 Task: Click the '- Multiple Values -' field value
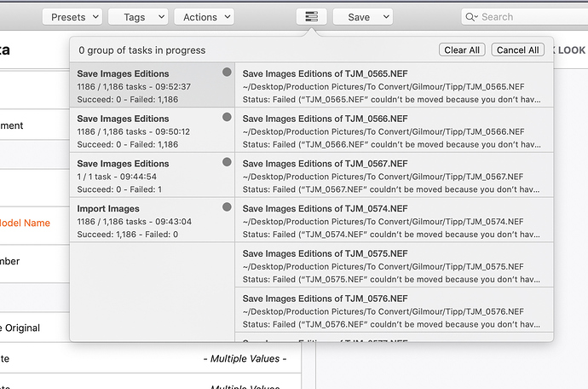point(245,358)
